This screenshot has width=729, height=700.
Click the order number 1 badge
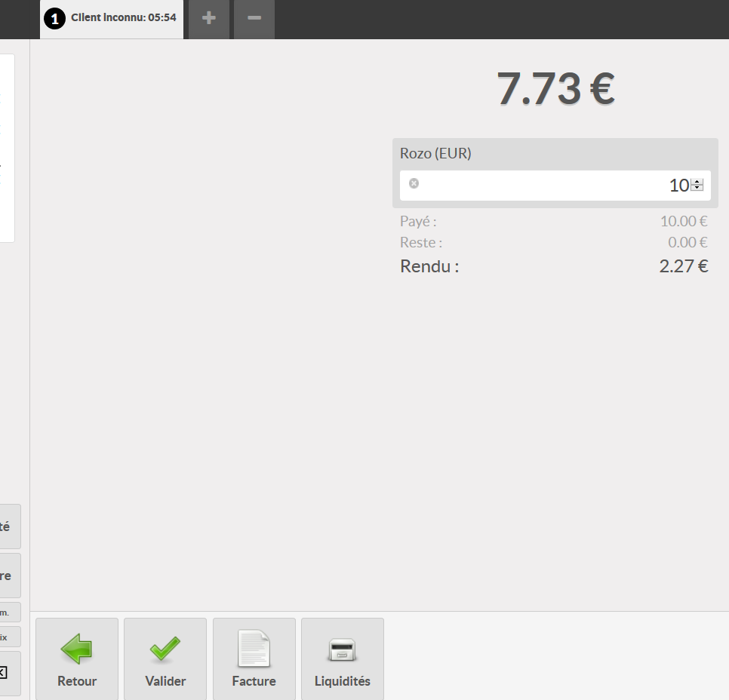click(55, 19)
